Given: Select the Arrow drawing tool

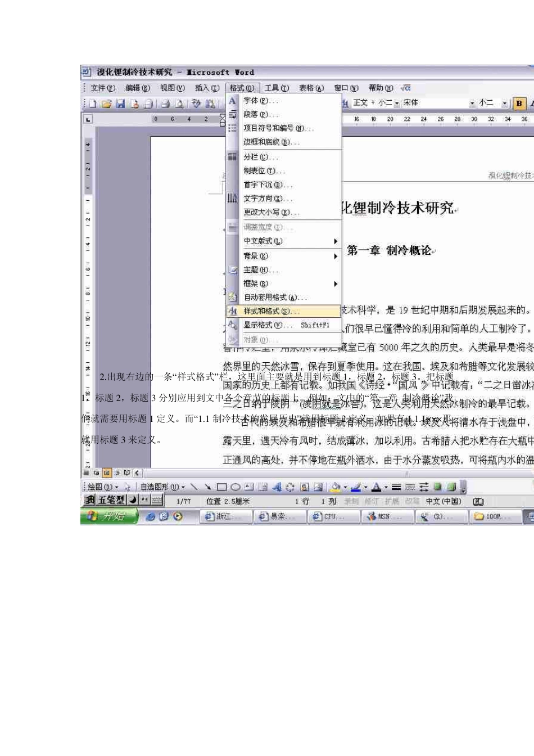Looking at the screenshot, I should pos(207,487).
